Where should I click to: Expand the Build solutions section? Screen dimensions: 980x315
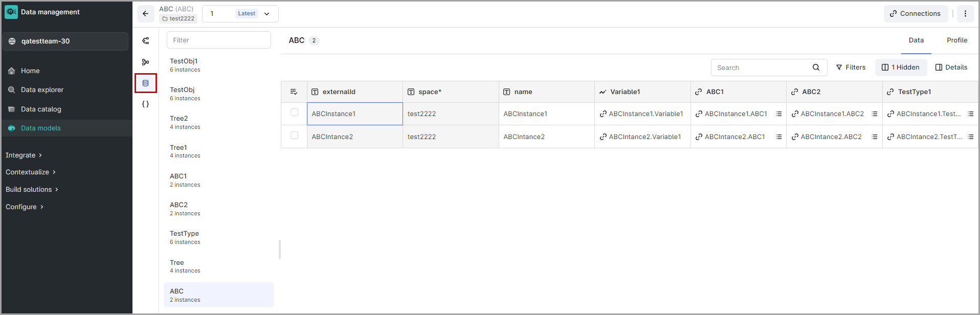(x=32, y=189)
